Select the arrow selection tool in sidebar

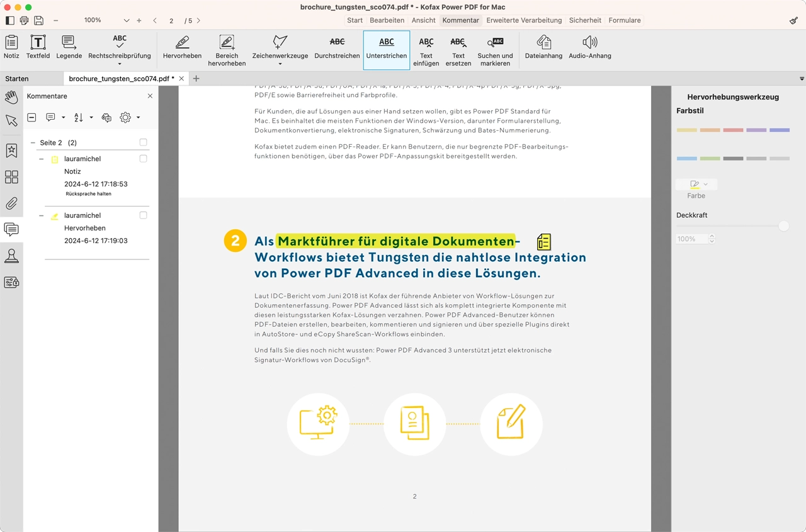(x=11, y=121)
